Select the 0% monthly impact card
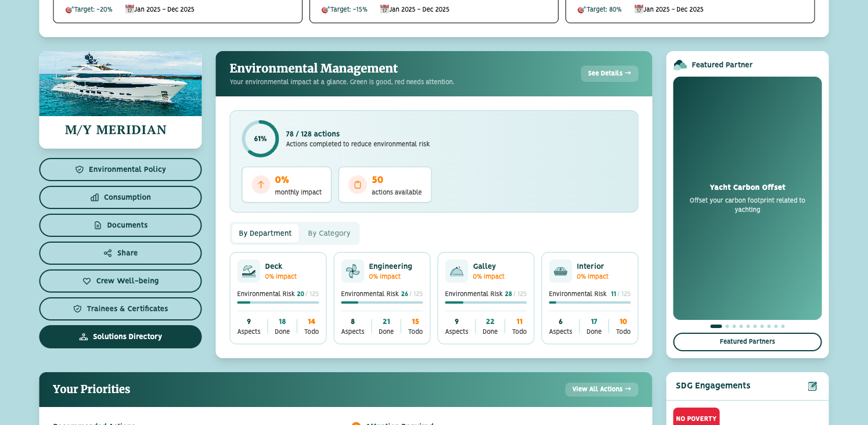 (286, 185)
